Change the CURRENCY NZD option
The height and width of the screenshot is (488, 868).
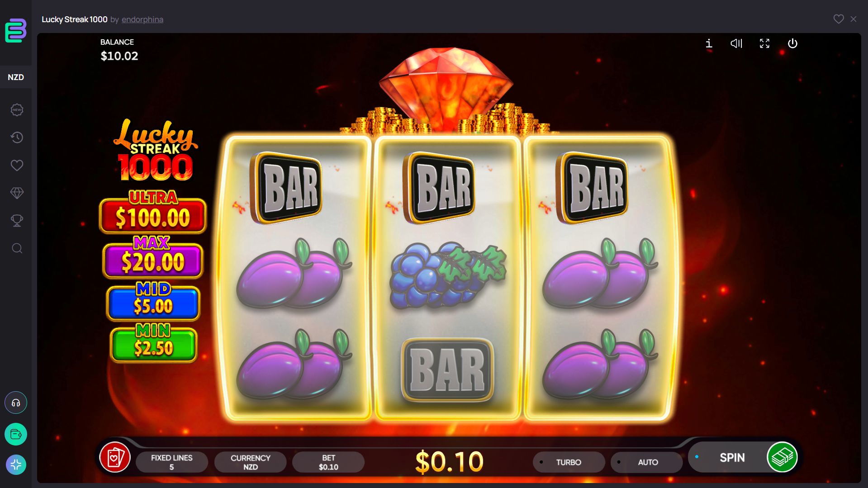[x=250, y=462]
